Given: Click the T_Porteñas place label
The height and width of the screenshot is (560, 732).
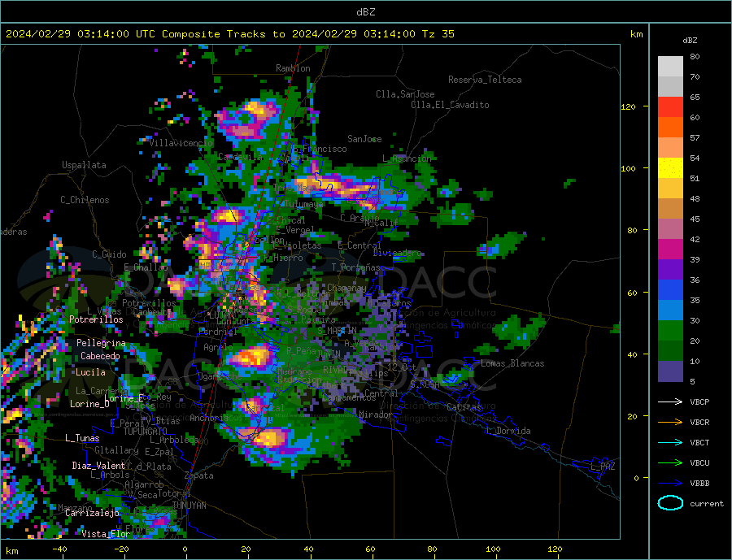Looking at the screenshot, I should 356,267.
